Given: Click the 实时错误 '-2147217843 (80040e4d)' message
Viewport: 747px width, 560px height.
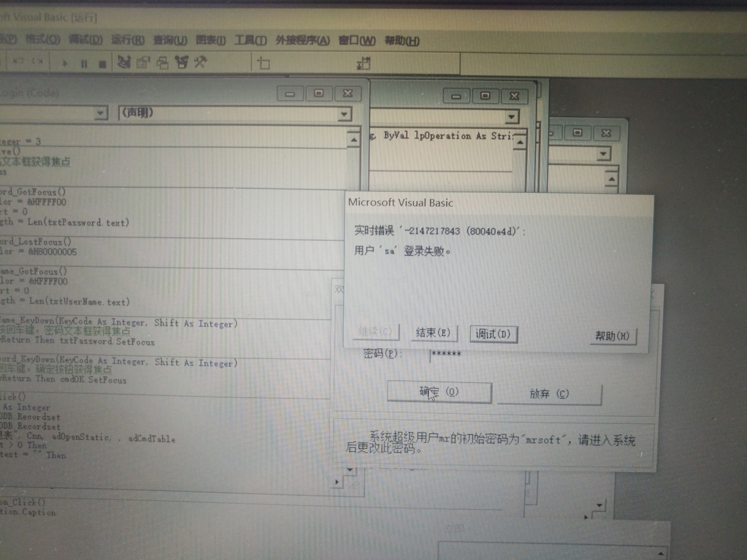Looking at the screenshot, I should coord(440,230).
